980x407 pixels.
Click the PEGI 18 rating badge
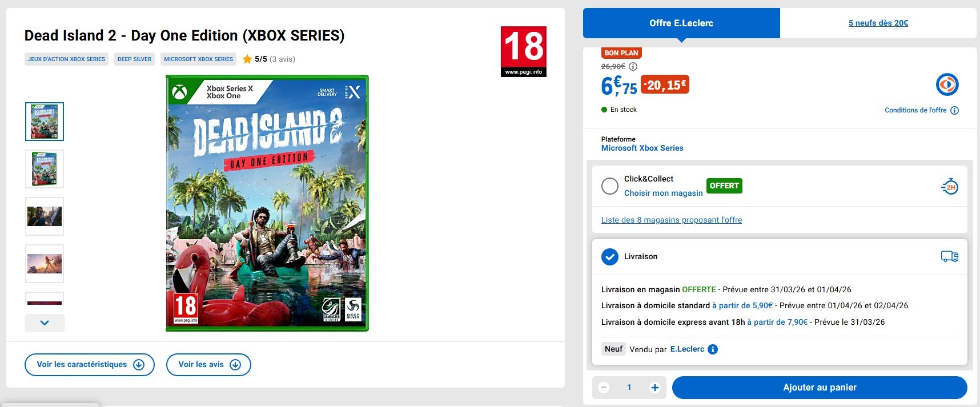(523, 51)
